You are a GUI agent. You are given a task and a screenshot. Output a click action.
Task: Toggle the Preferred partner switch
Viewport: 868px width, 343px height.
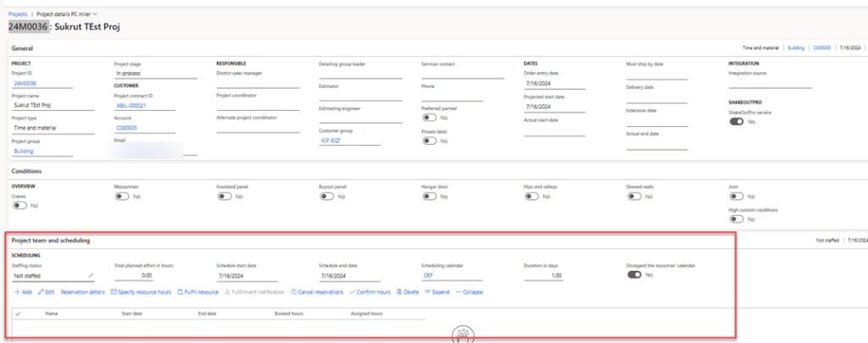pos(429,118)
